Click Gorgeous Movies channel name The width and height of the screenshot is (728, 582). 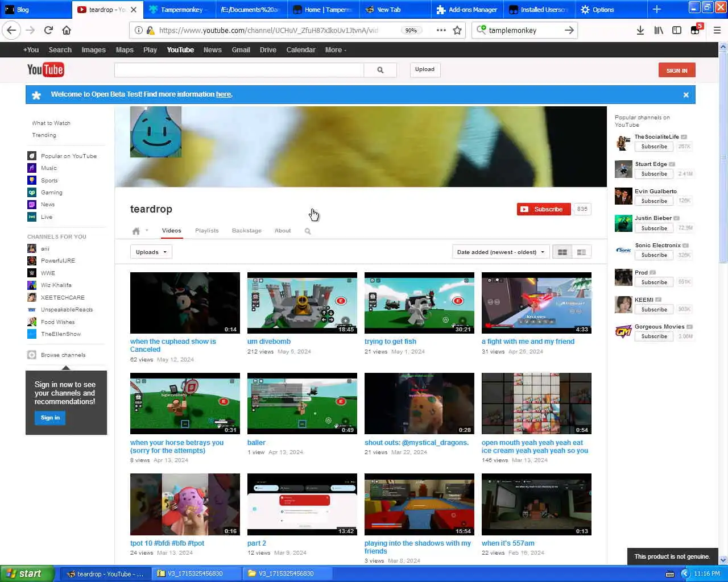(x=659, y=327)
